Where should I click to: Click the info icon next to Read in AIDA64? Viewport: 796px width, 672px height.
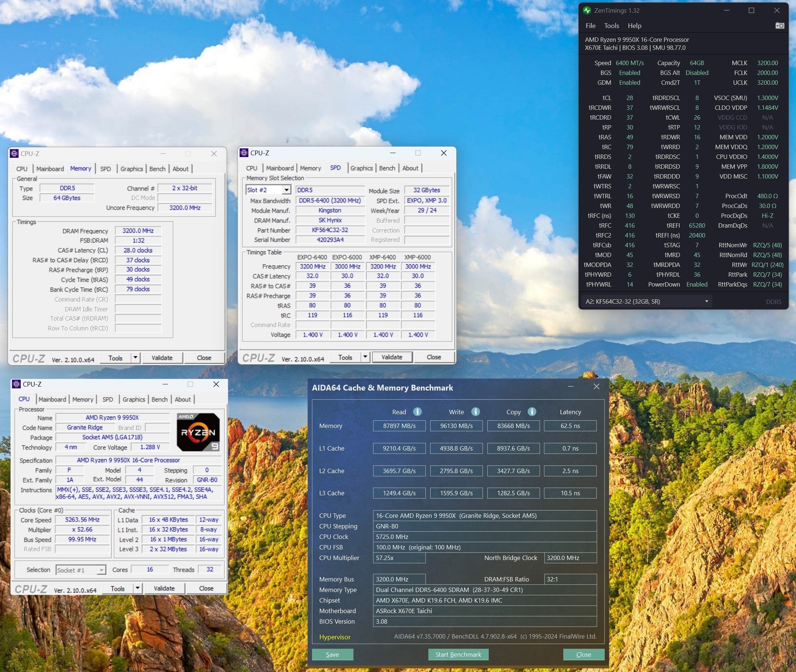point(417,411)
